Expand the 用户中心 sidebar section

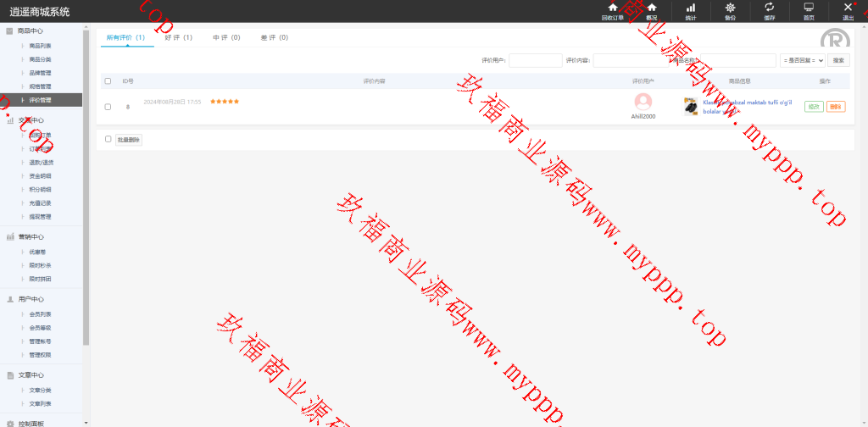point(31,299)
